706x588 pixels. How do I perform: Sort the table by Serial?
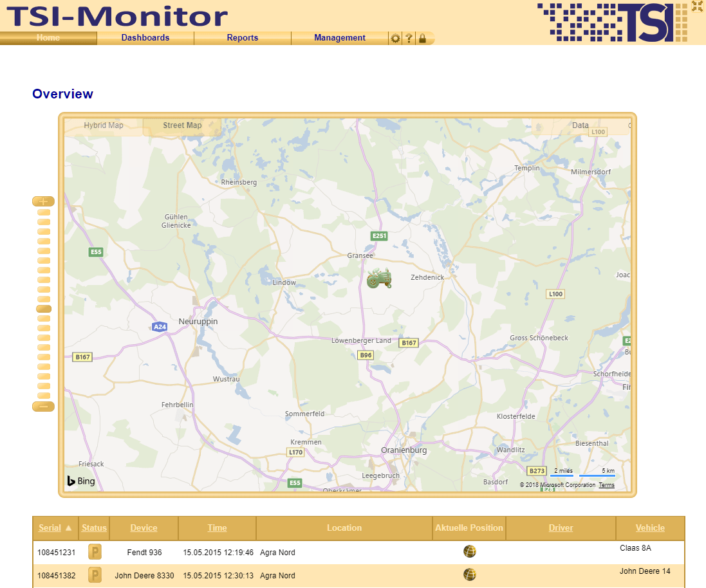click(50, 528)
